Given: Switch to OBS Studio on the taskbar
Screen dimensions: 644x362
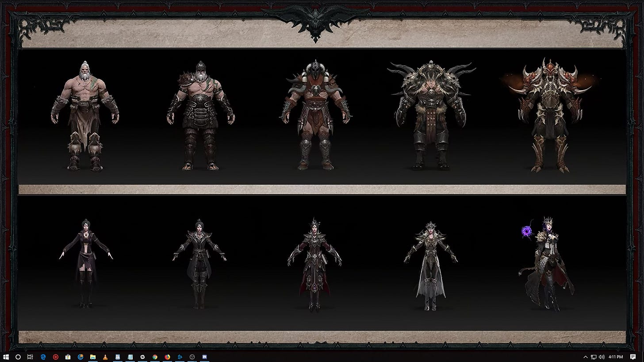Looking at the screenshot, I should pyautogui.click(x=192, y=357).
